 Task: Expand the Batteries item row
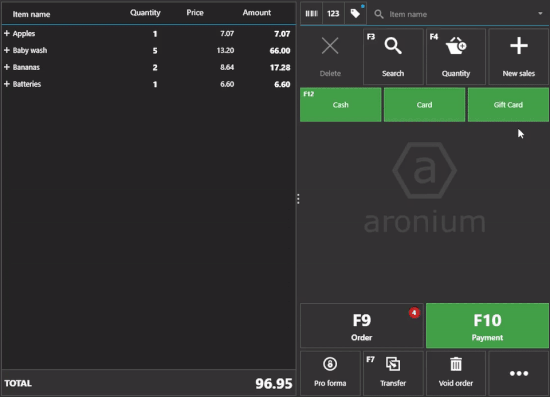(7, 84)
